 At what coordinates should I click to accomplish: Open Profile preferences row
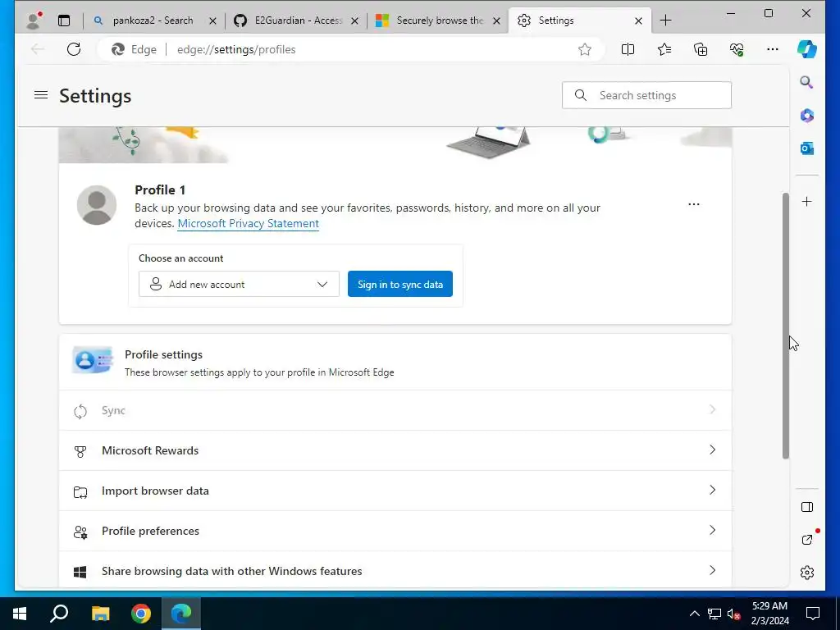pos(395,531)
